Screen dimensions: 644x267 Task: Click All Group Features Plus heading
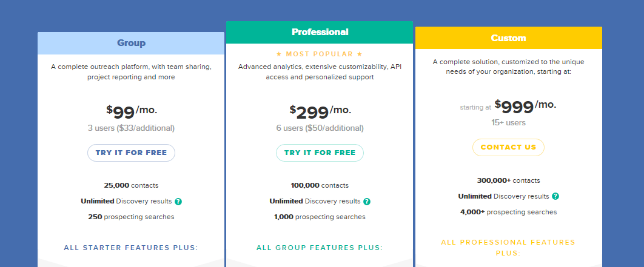[320, 248]
